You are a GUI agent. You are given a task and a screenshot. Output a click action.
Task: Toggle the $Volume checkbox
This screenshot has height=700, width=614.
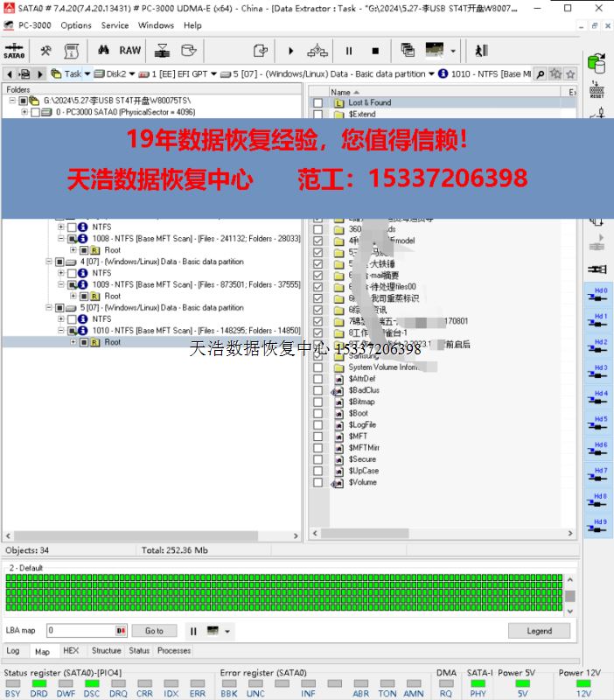click(x=318, y=482)
